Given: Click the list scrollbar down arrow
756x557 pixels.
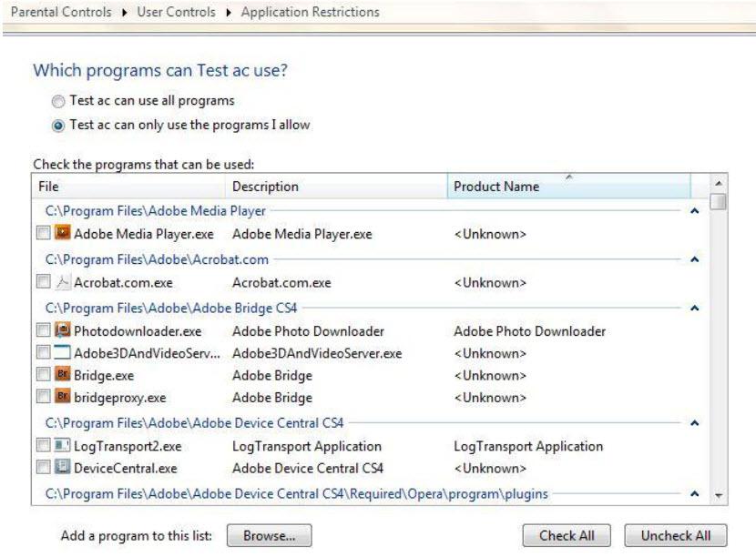Looking at the screenshot, I should (719, 495).
